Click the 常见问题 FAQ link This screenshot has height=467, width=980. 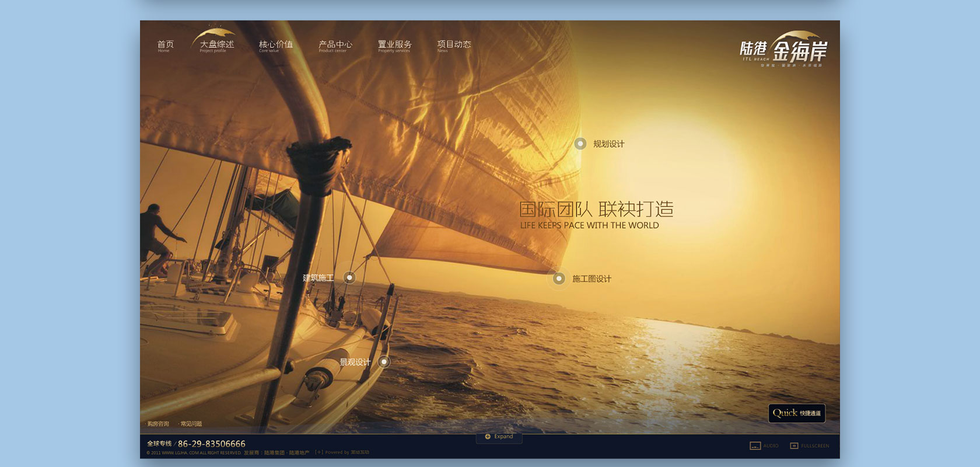191,424
